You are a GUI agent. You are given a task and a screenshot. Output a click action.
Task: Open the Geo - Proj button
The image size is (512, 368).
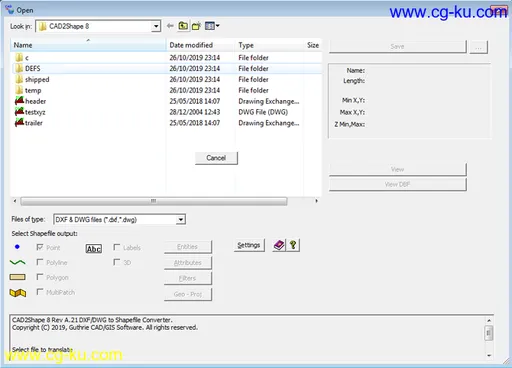click(187, 294)
